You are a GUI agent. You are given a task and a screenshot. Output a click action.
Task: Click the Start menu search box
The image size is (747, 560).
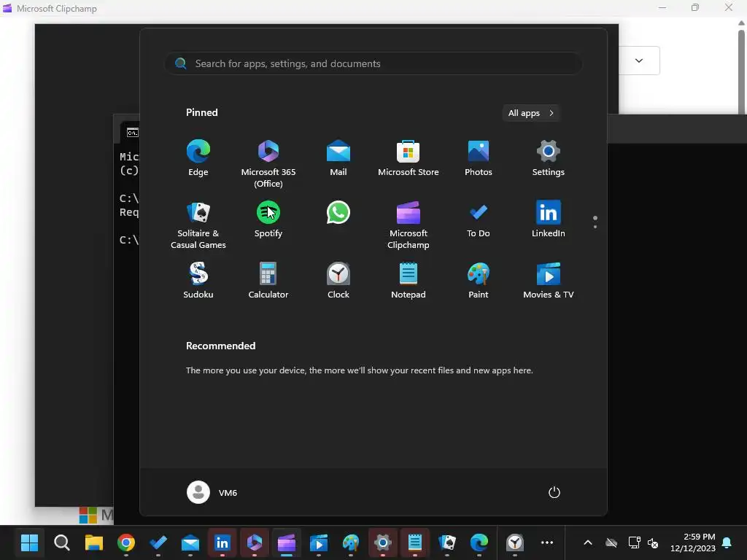tap(373, 63)
